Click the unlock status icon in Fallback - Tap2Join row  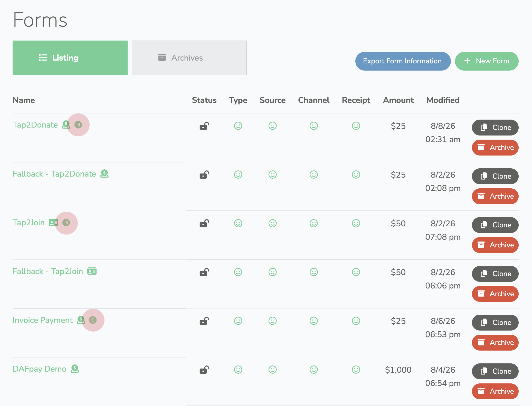pyautogui.click(x=204, y=272)
